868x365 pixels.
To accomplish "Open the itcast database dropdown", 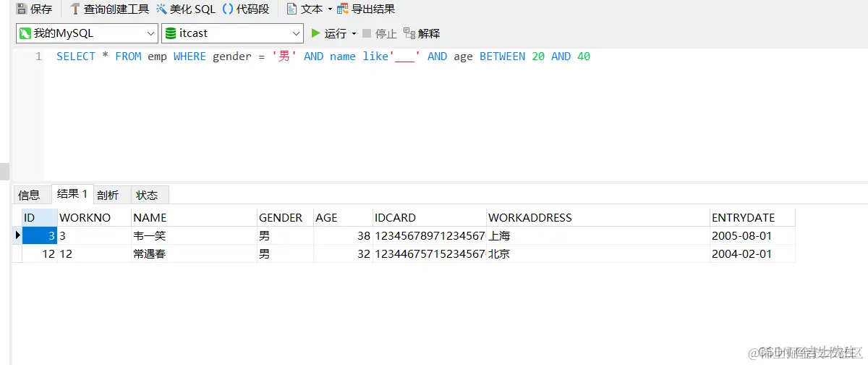I will [x=232, y=33].
